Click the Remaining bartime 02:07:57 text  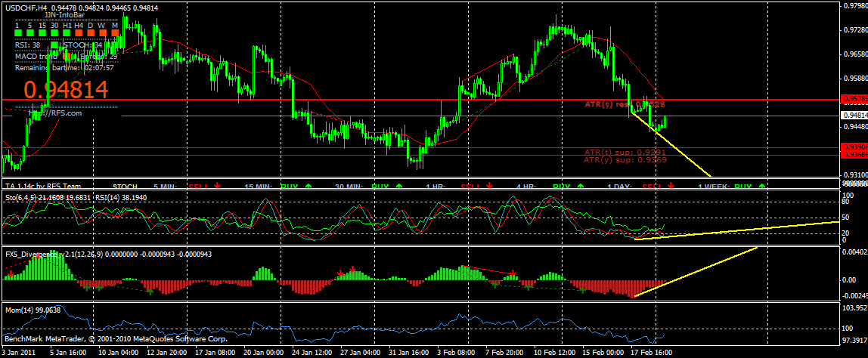[64, 67]
